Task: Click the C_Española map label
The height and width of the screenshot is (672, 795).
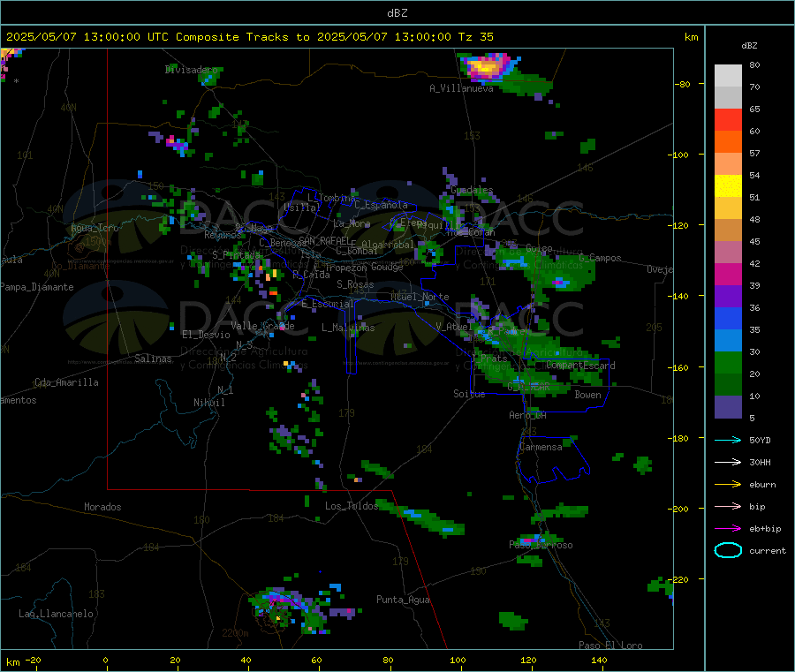Action: [381, 205]
